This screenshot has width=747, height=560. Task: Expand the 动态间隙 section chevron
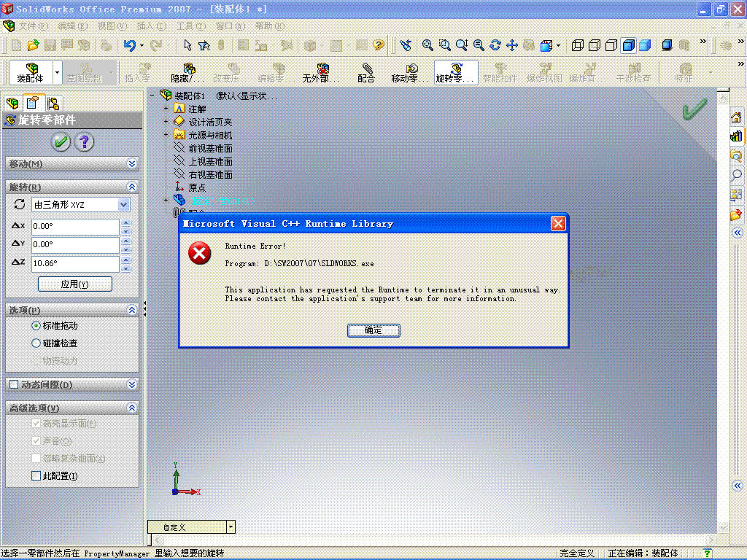(x=132, y=384)
